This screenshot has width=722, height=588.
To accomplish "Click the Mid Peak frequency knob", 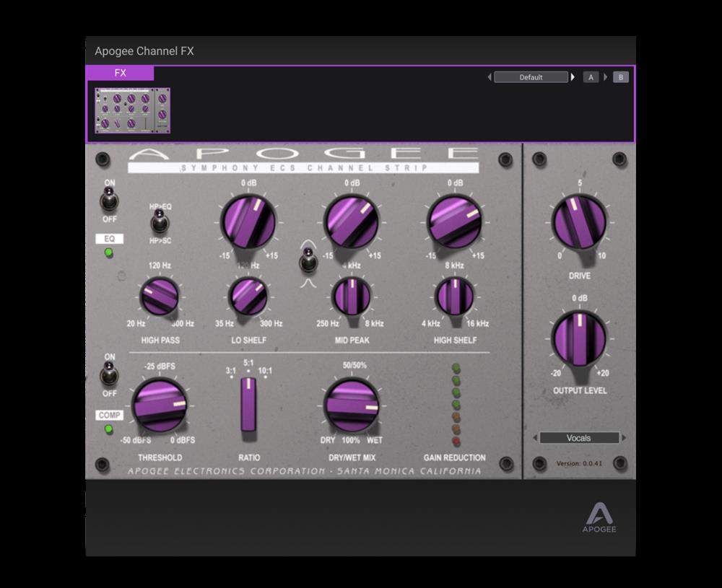I will (x=352, y=297).
